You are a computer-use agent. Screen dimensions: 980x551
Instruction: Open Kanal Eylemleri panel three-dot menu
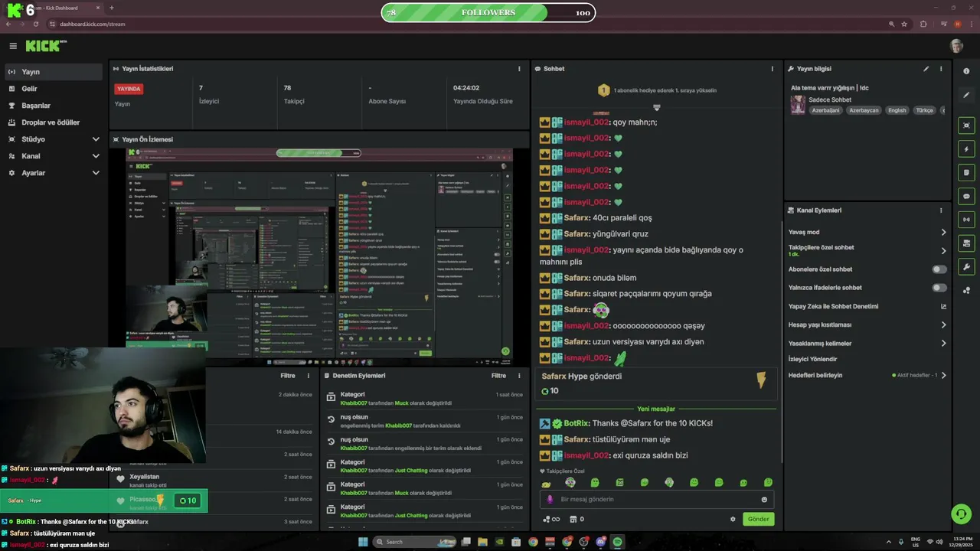[941, 210]
